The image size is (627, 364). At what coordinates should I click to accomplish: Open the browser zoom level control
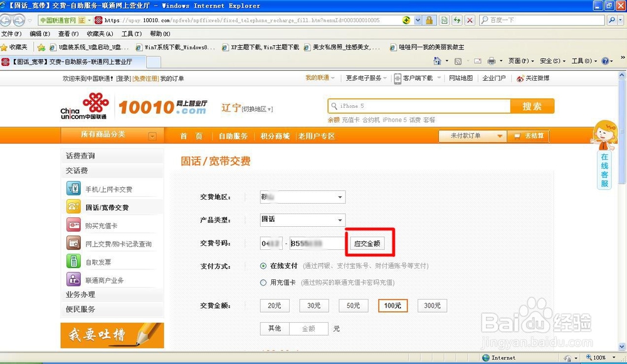click(598, 358)
